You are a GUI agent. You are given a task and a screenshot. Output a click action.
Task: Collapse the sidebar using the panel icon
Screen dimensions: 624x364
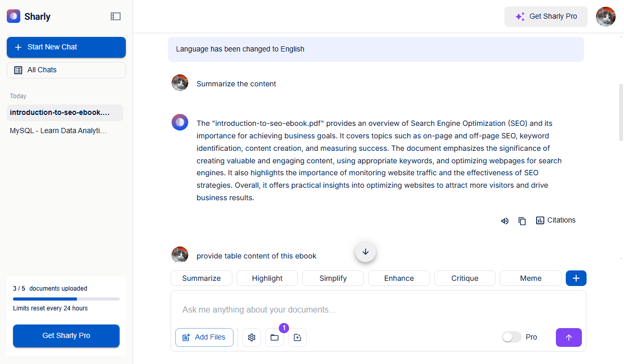coord(115,17)
